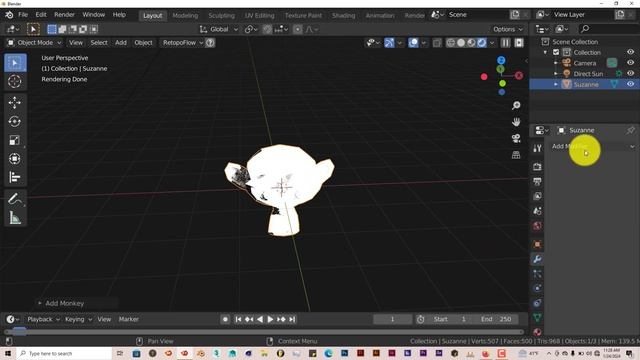
Task: Switch to the Shading workspace tab
Action: (x=343, y=16)
